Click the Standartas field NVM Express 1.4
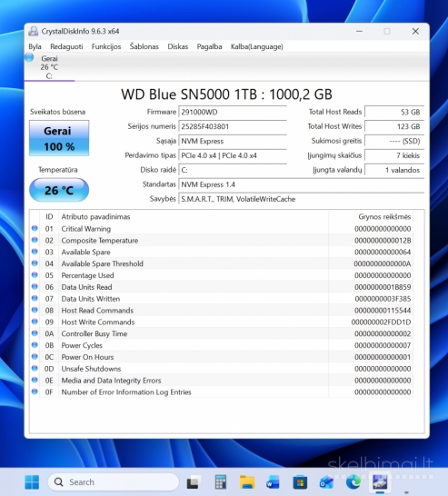Image resolution: width=448 pixels, height=496 pixels. 301,184
